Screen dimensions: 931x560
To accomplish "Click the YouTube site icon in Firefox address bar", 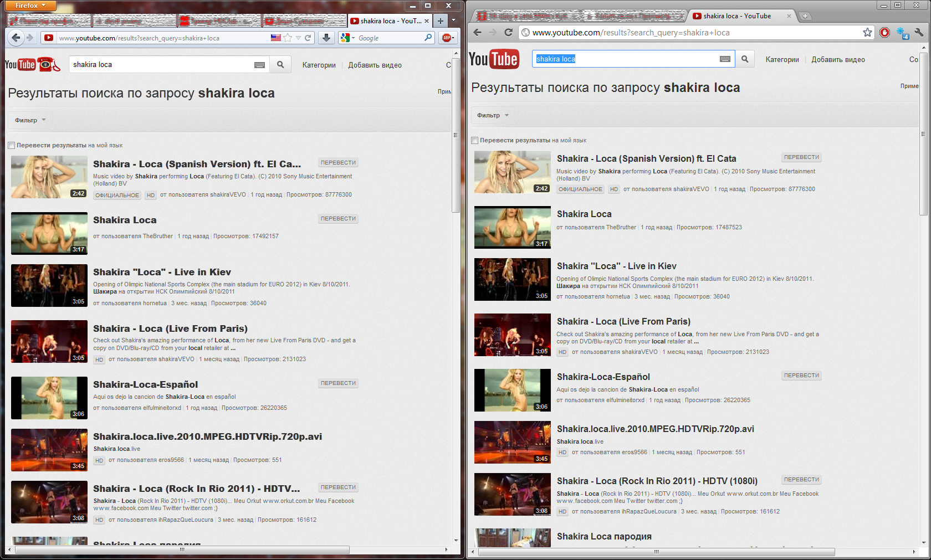I will pos(49,38).
